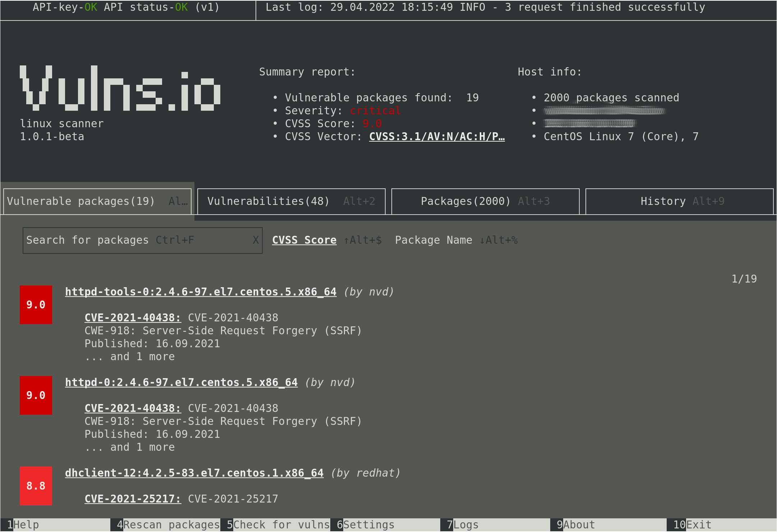777x532 pixels.
Task: Click the 'CVSS Score: 9.0' summary line
Action: (x=333, y=124)
